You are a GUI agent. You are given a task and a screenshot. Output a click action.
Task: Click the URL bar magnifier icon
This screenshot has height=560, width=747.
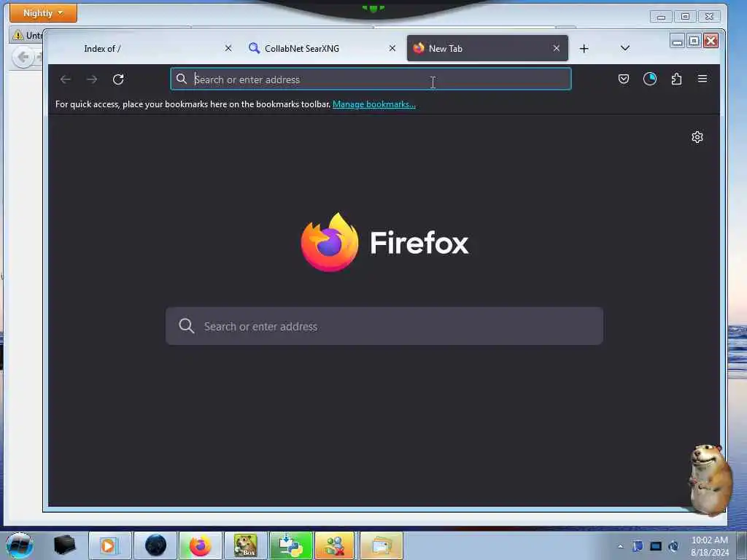(x=182, y=79)
